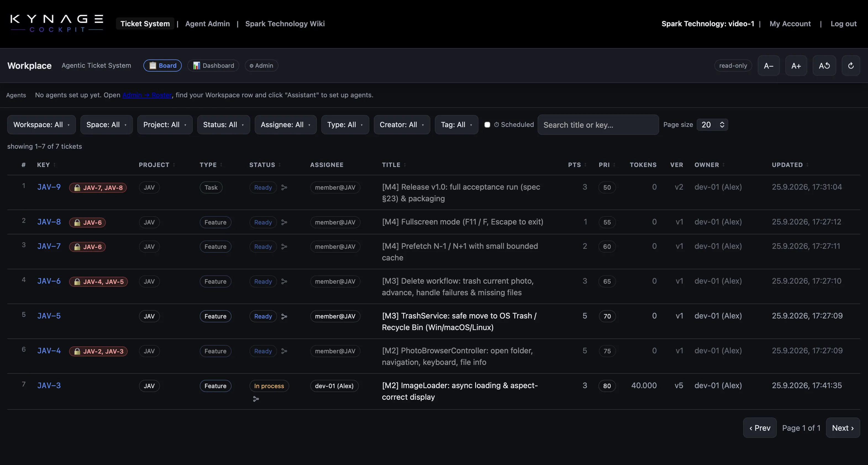Click the workflow icon under In process status

[256, 399]
